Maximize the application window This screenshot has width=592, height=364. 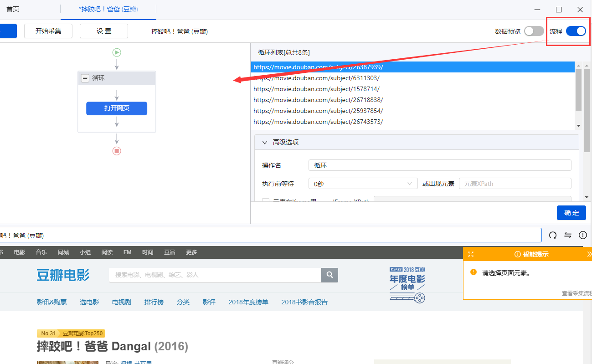559,10
